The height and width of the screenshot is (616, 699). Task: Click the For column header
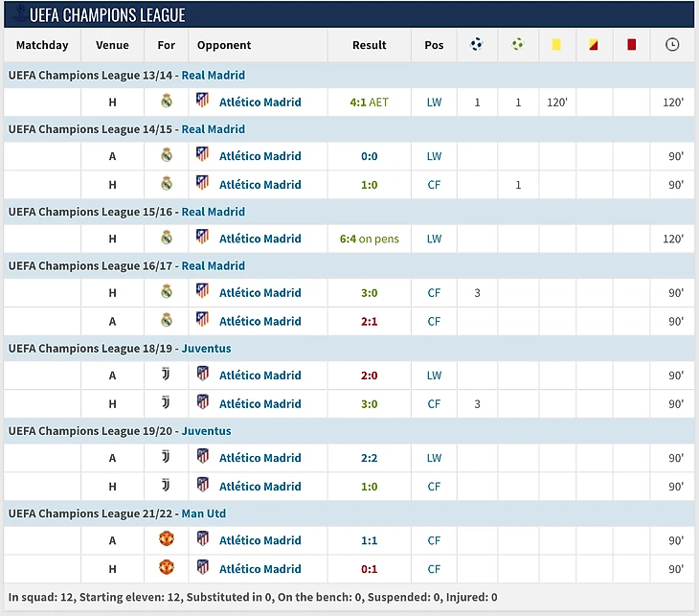coord(167,45)
